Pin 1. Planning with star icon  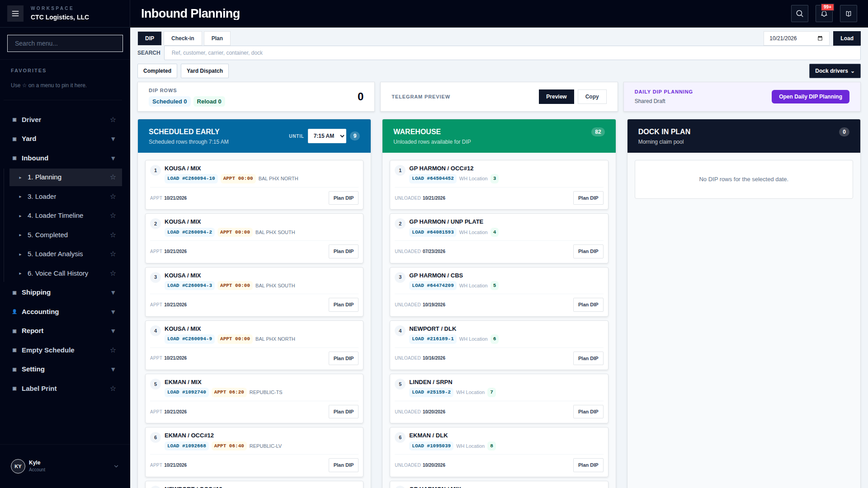point(113,177)
